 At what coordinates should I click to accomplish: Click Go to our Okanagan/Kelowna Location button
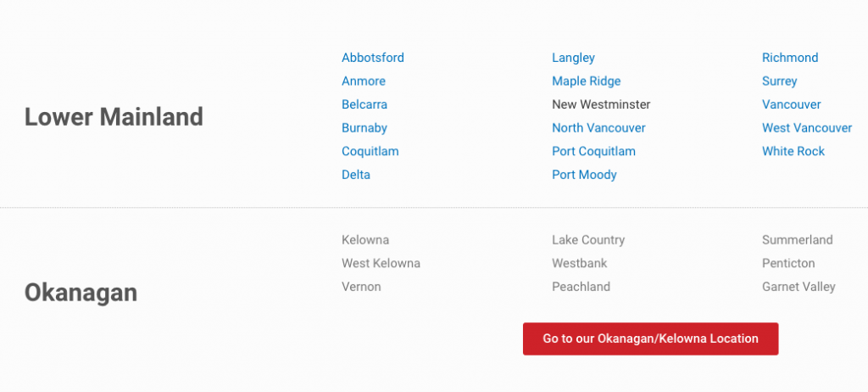coord(650,339)
